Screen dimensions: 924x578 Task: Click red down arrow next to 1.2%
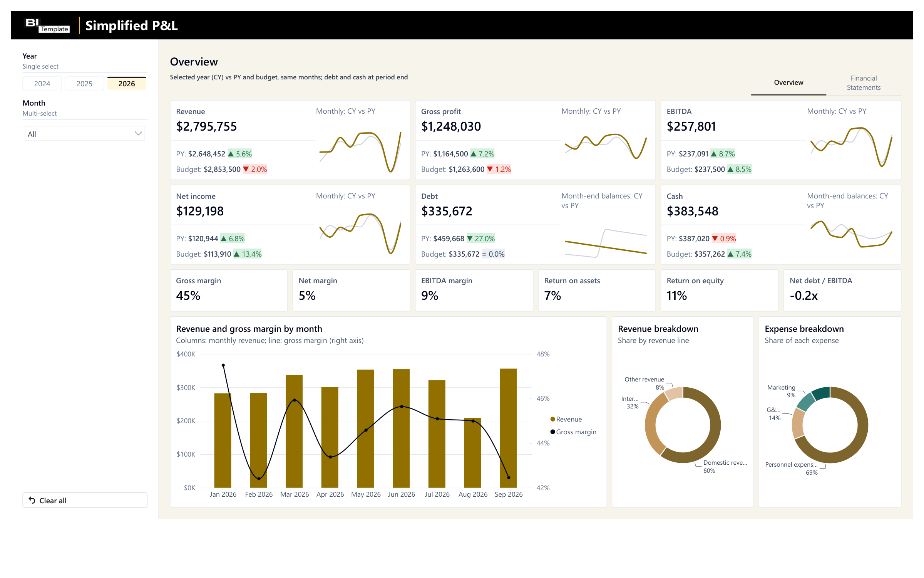tap(490, 169)
